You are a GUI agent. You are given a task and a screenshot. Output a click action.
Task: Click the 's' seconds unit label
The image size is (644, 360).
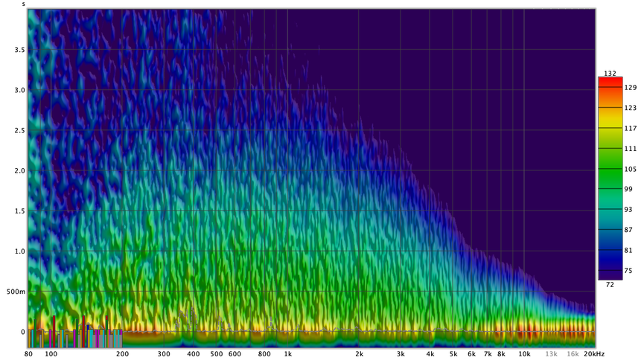(23, 4)
